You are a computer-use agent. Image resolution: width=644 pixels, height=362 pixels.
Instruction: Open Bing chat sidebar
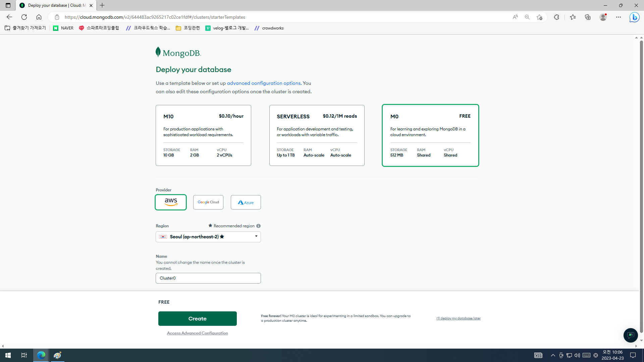[634, 17]
